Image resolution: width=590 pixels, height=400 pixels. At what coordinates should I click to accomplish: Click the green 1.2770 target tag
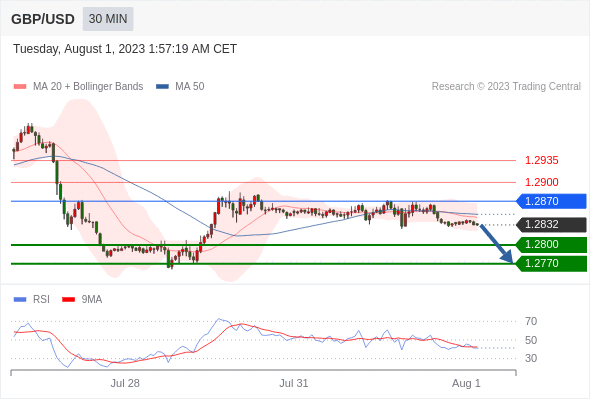point(551,263)
